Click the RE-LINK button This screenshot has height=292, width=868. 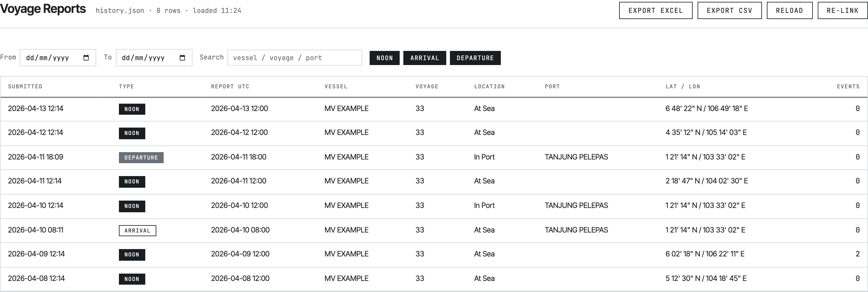coord(842,10)
